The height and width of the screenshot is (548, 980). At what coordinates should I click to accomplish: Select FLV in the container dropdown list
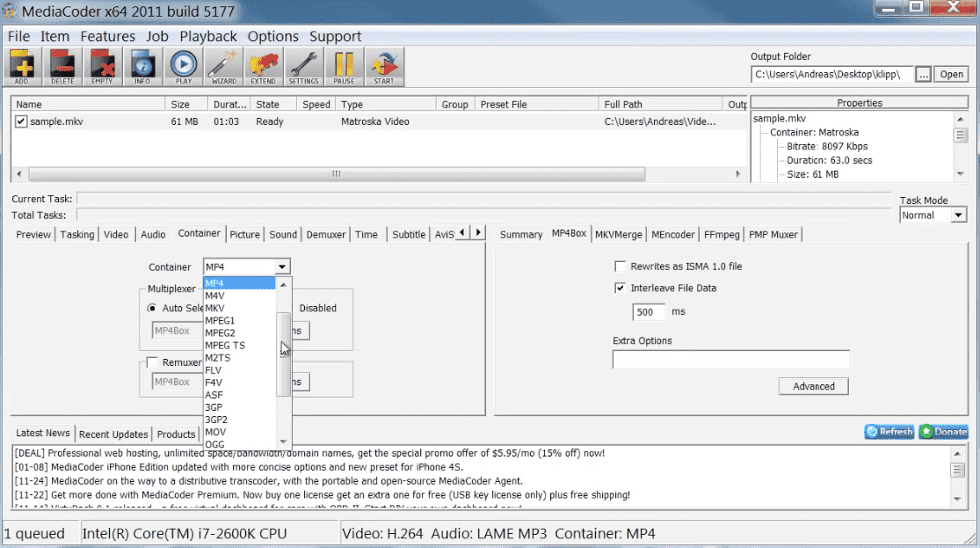click(214, 370)
